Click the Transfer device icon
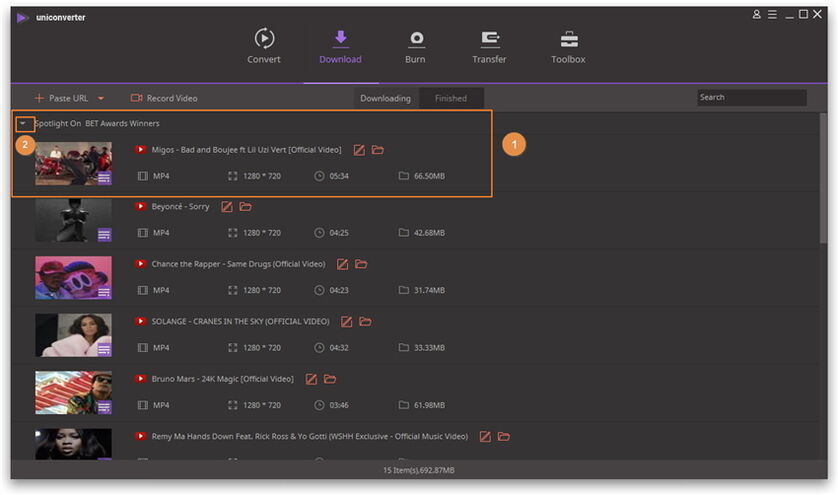The image size is (838, 495). pos(490,38)
